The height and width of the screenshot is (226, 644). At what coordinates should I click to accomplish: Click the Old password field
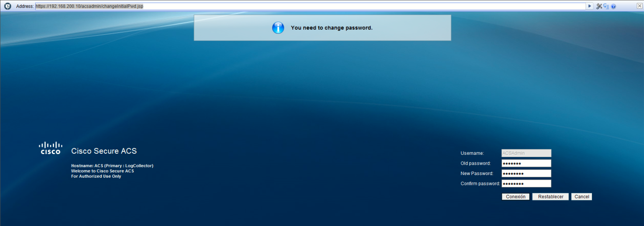526,163
